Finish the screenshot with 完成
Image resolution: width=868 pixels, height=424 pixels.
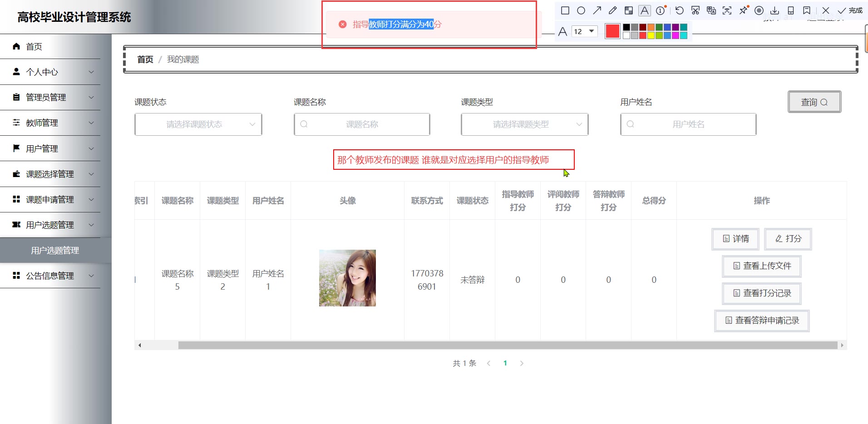[850, 10]
